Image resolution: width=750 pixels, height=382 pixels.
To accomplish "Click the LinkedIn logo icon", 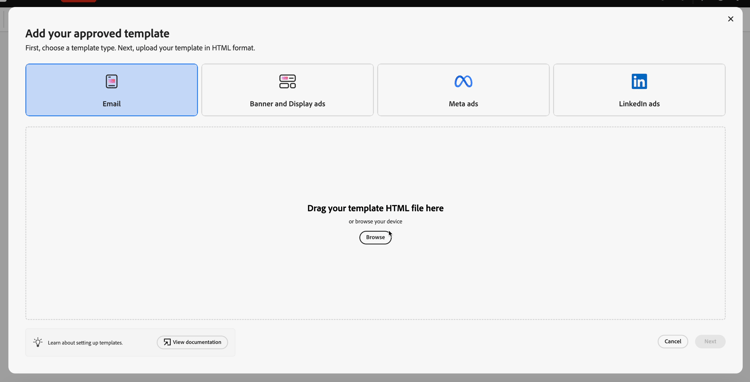I will pos(639,81).
